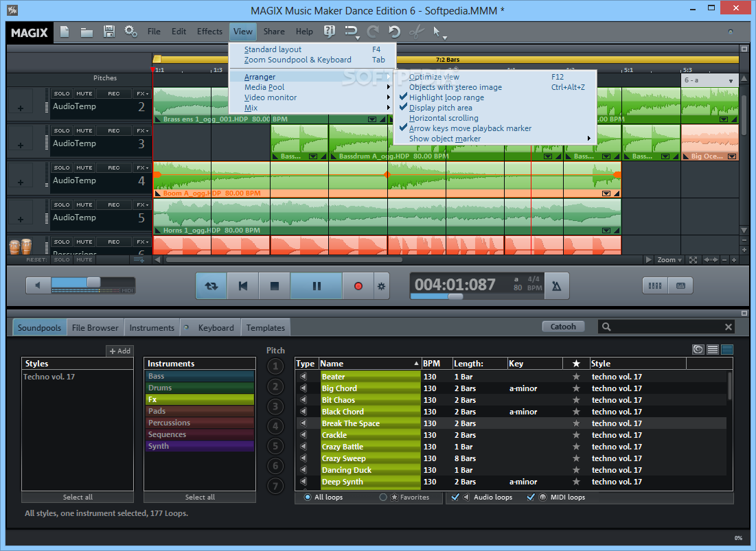Screen dimensions: 756x551
Task: Click Select all under Styles
Action: pyautogui.click(x=78, y=497)
